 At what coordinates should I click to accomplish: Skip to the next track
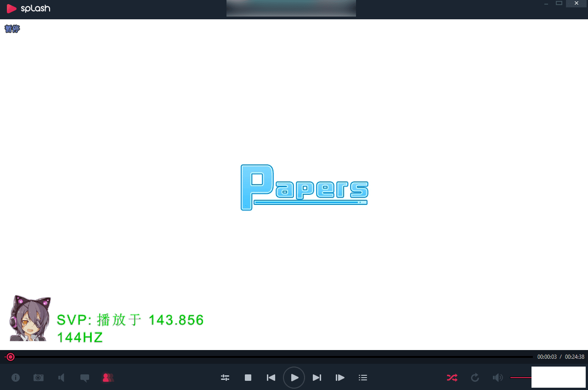(317, 378)
